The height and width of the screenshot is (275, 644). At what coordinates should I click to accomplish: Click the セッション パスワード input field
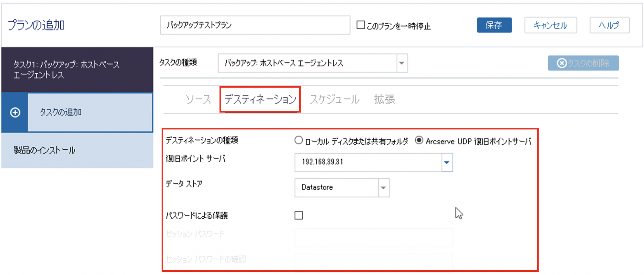click(373, 238)
